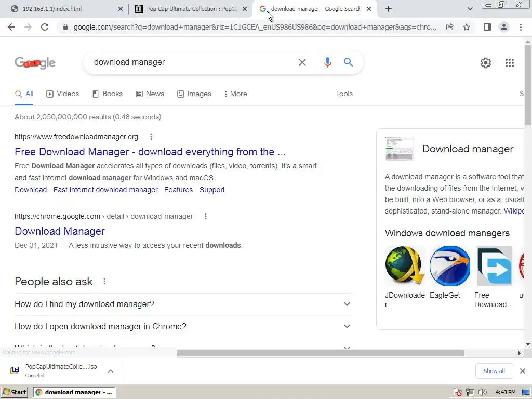
Task: Click the browser forward arrow
Action: coord(28,27)
